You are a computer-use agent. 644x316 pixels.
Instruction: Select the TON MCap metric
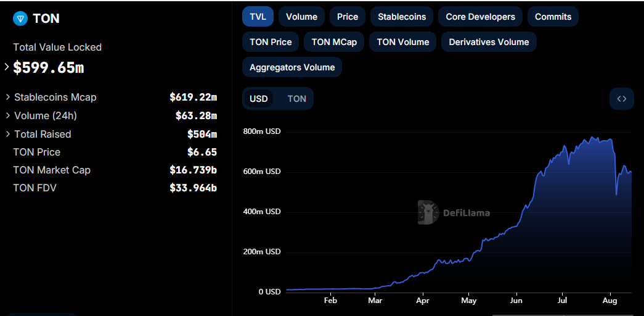tap(334, 42)
